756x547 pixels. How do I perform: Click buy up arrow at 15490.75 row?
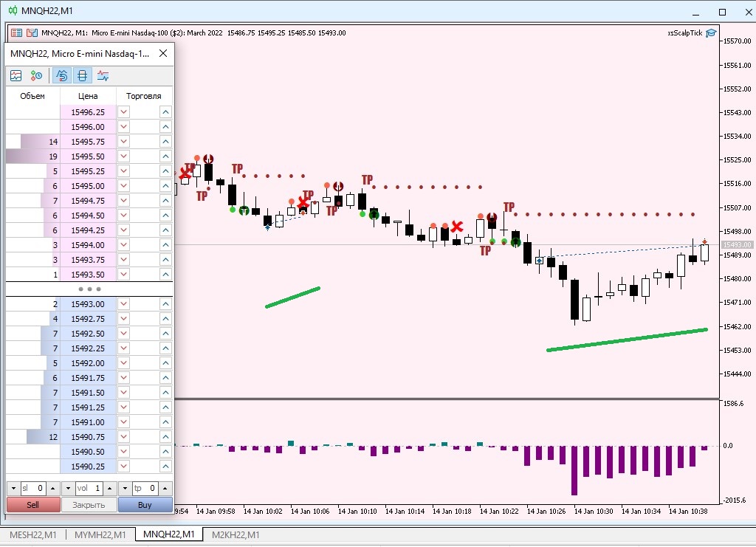(165, 436)
